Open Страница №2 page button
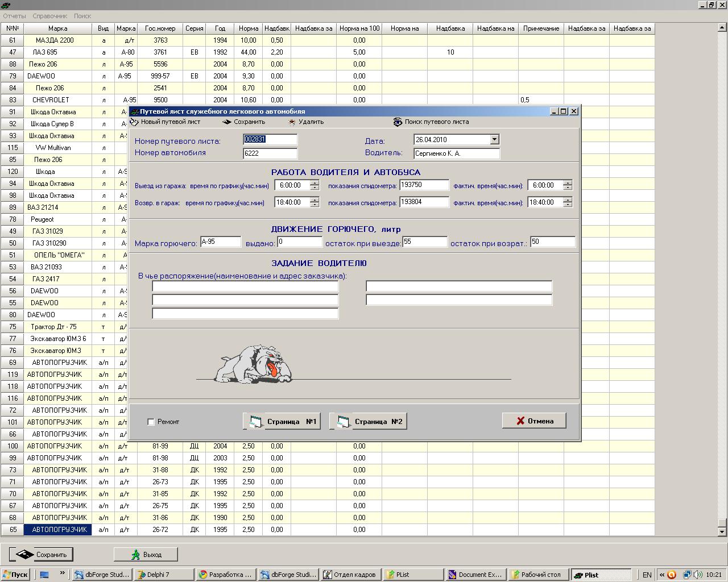This screenshot has height=582, width=728. click(368, 421)
